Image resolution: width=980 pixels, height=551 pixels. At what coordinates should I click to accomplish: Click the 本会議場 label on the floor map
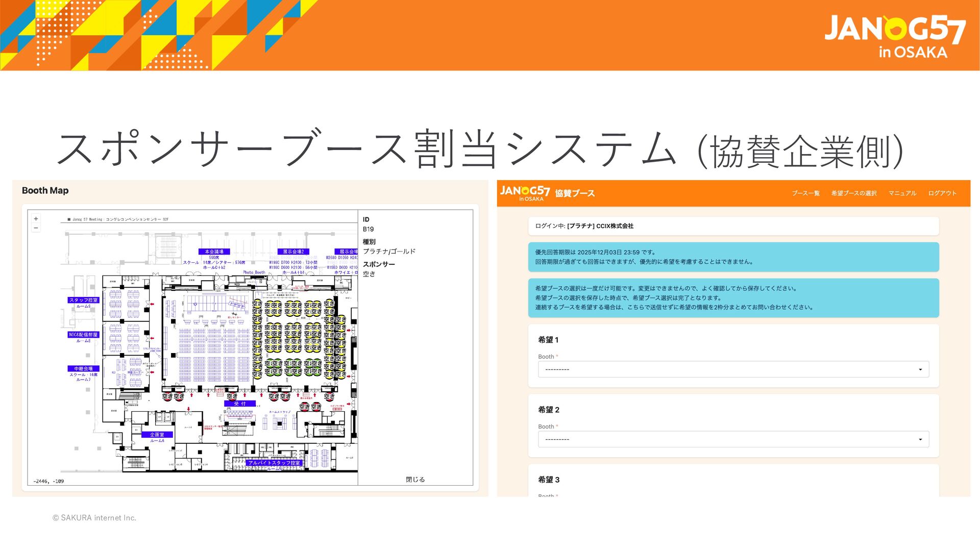click(214, 252)
